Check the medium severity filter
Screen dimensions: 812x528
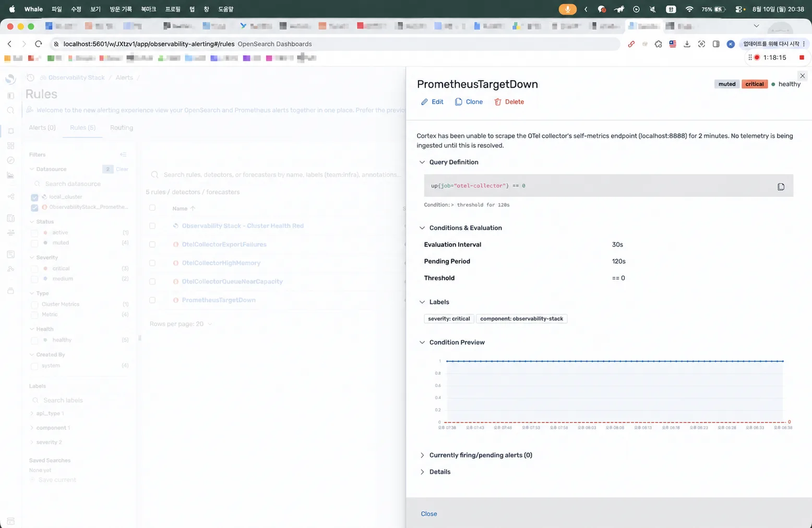pos(34,279)
